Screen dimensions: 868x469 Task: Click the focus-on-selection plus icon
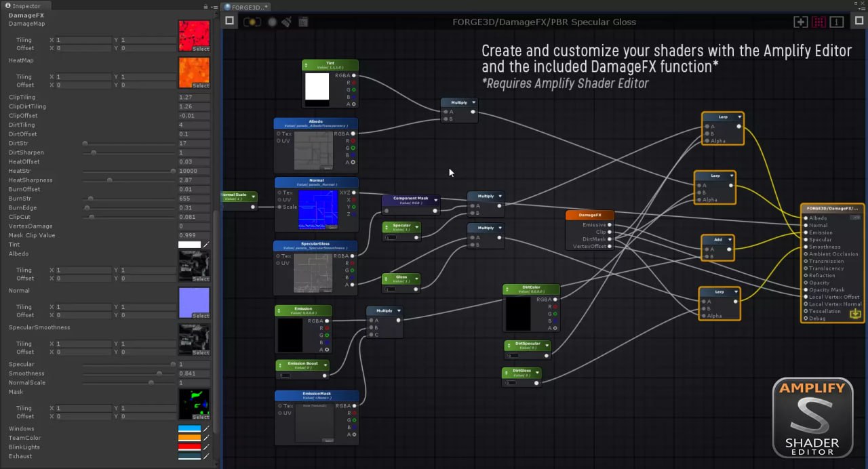[801, 22]
